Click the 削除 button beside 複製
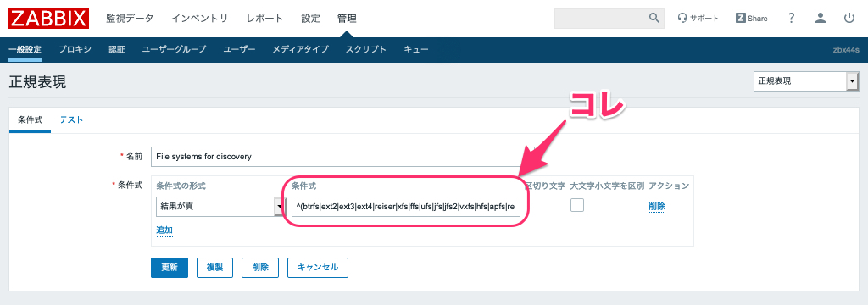This screenshot has width=868, height=305. tap(260, 268)
